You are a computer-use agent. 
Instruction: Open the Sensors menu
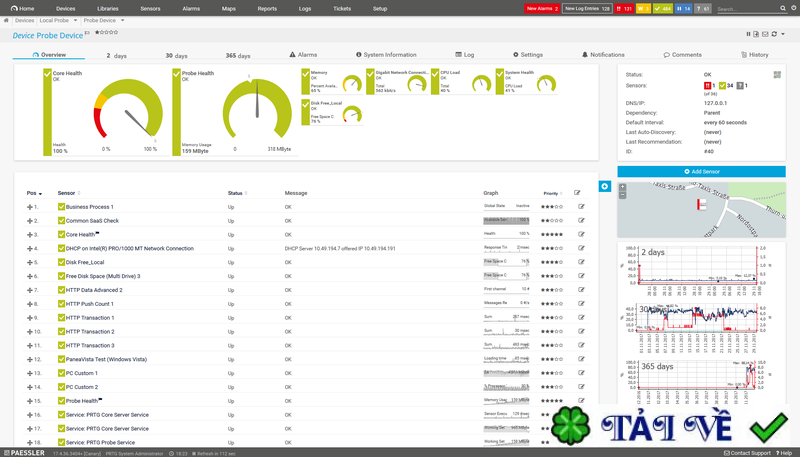150,9
